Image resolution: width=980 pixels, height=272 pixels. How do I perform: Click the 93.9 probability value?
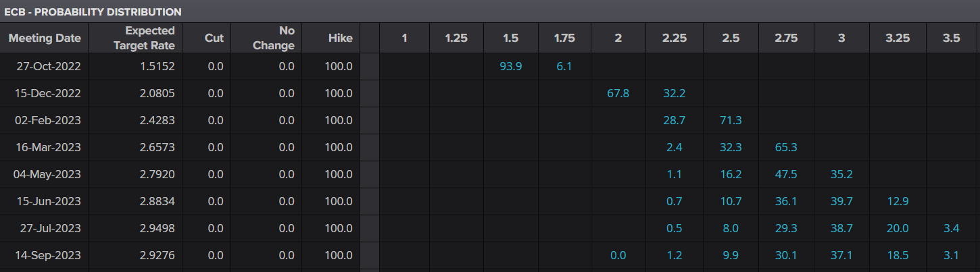pos(510,66)
